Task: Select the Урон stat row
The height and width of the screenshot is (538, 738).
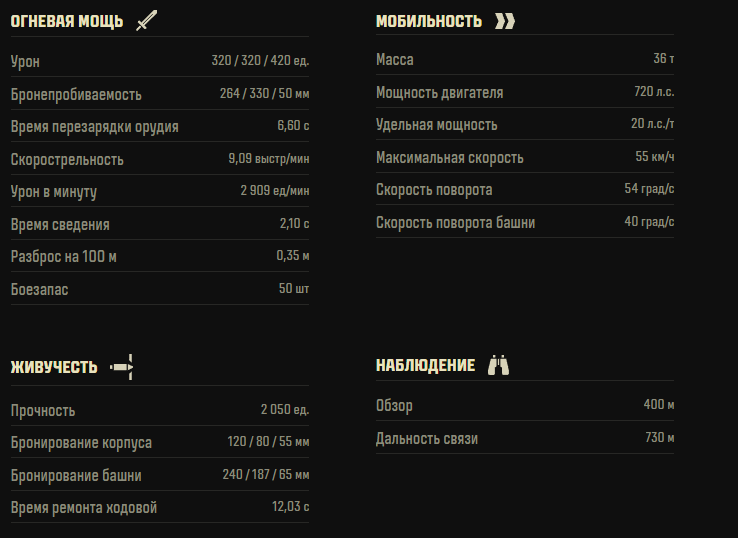Action: click(x=160, y=61)
